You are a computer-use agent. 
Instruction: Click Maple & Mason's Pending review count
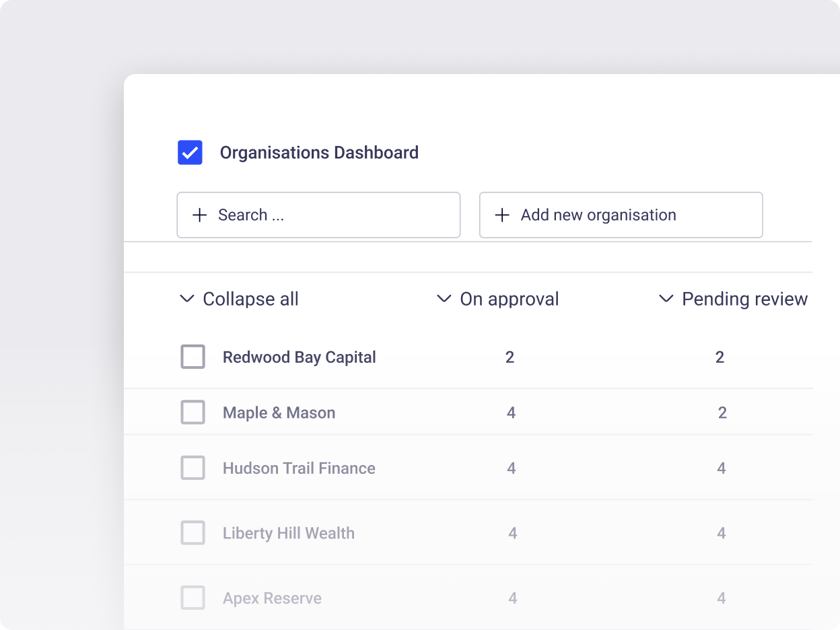722,412
